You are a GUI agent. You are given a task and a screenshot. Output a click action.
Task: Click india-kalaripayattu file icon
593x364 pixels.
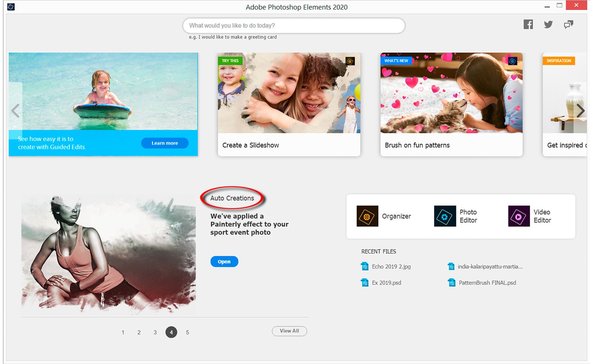click(x=451, y=266)
